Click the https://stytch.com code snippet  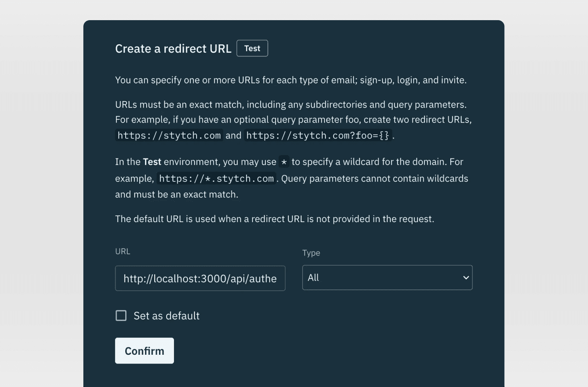coord(169,135)
